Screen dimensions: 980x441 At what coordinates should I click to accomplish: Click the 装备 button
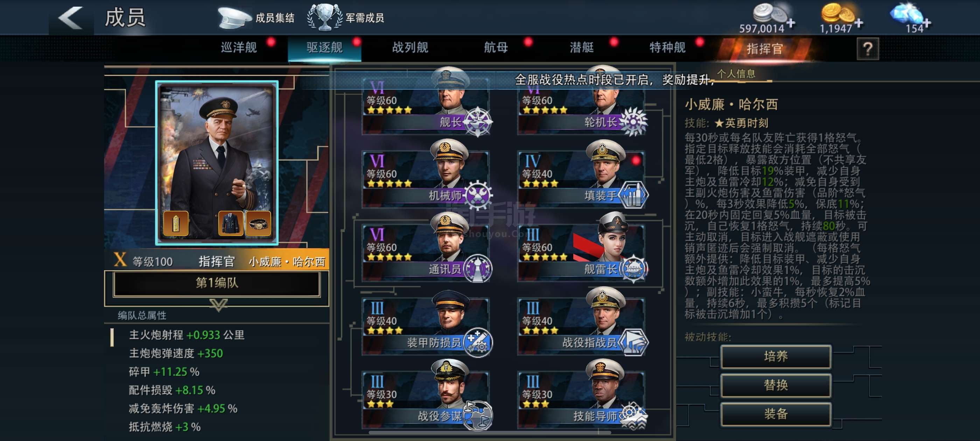pos(776,414)
